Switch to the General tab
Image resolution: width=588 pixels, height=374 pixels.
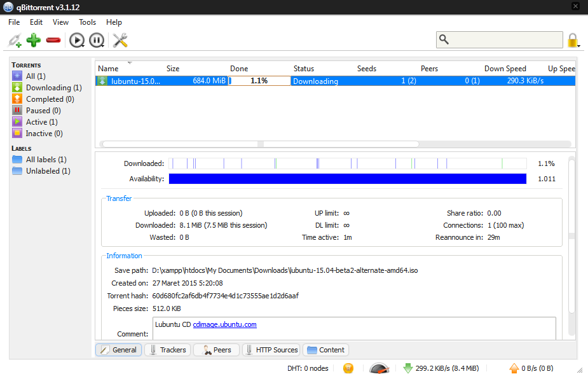point(118,350)
